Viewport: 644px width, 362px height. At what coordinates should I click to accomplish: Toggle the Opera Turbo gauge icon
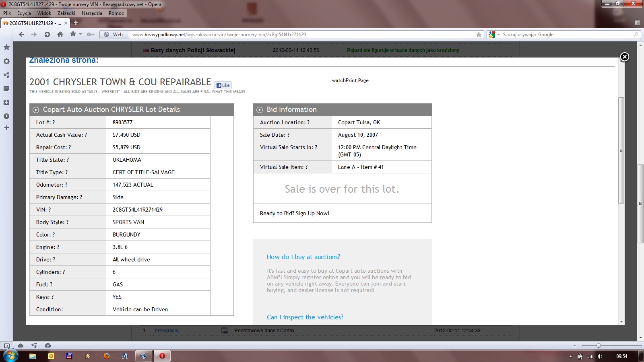(x=48, y=346)
